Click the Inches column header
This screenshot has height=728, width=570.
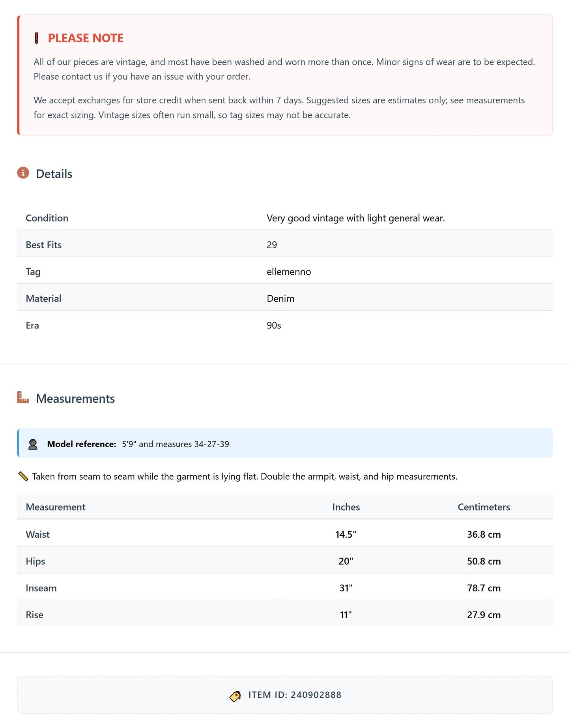click(346, 507)
